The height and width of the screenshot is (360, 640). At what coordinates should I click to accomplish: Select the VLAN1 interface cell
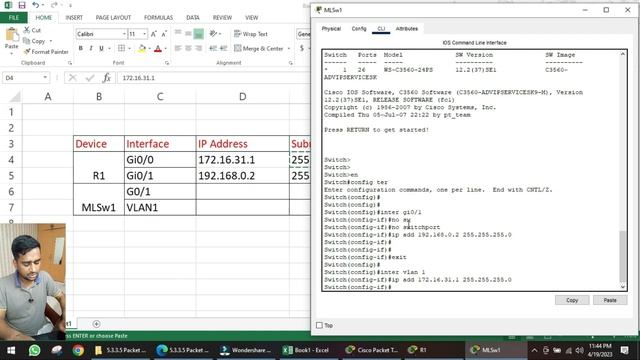[x=160, y=207]
